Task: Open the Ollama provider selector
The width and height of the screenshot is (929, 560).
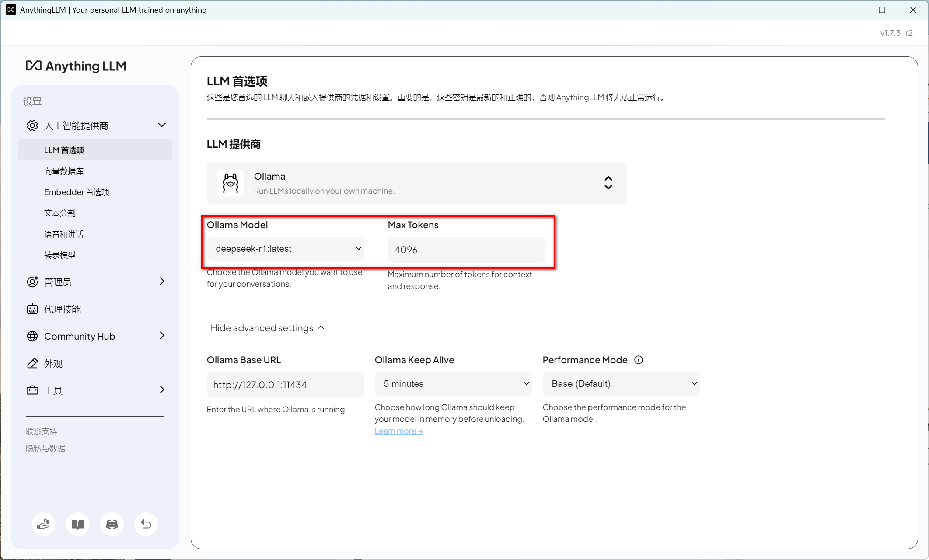Action: coord(416,183)
